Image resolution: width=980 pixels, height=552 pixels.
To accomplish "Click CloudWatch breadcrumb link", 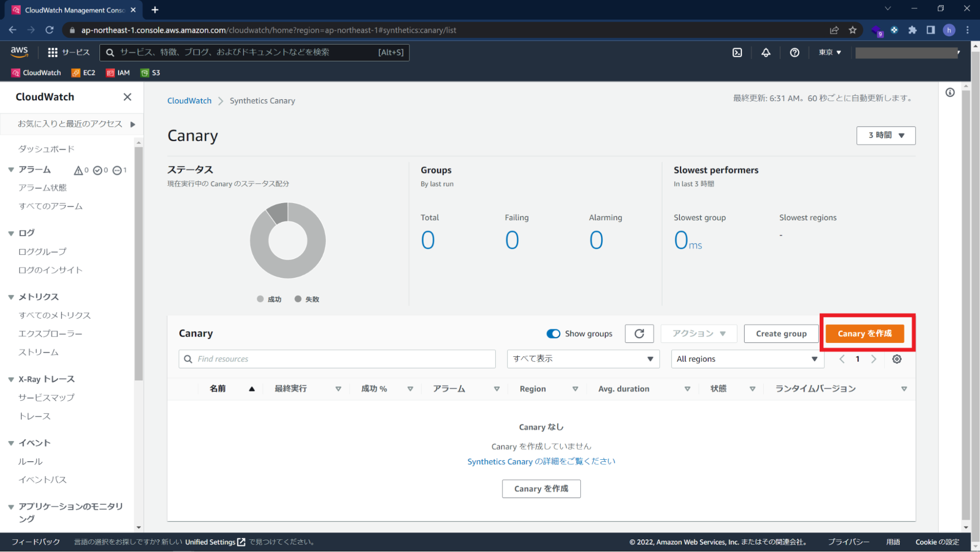I will pos(189,101).
